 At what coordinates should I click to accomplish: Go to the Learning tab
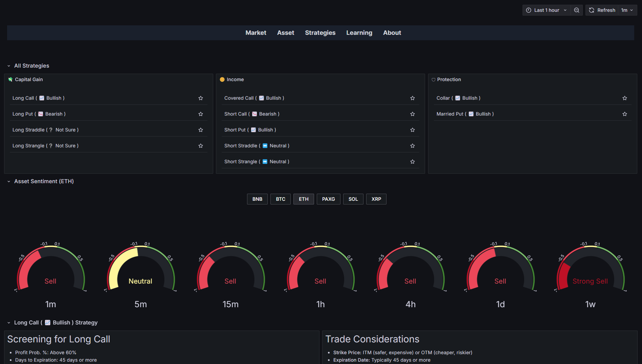[359, 33]
